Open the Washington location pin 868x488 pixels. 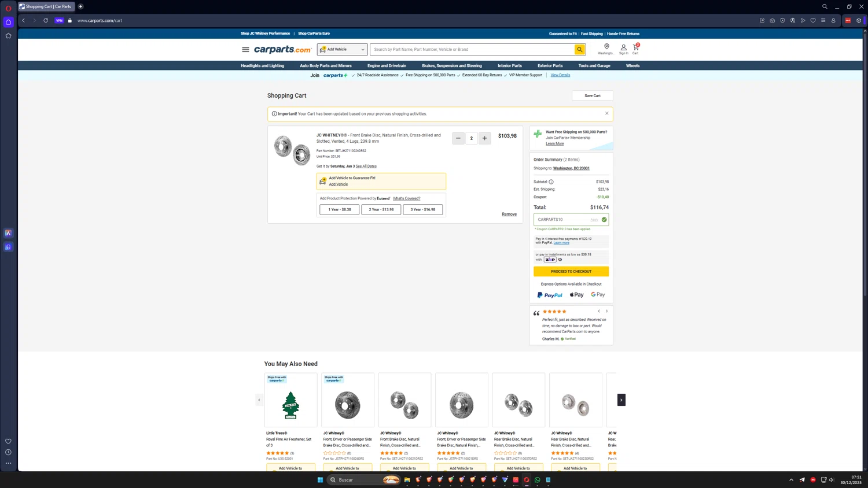coord(606,49)
